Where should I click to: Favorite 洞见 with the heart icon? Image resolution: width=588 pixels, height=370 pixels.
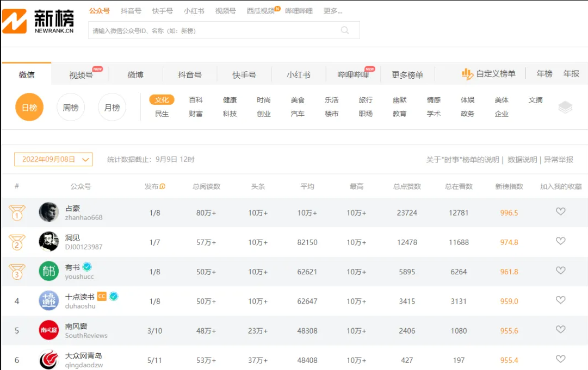(x=560, y=241)
